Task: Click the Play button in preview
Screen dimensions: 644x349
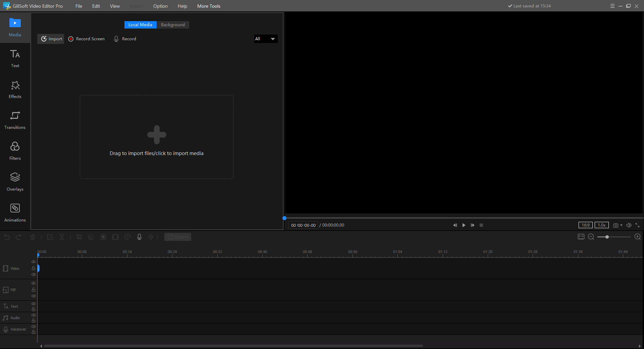Action: tap(464, 225)
